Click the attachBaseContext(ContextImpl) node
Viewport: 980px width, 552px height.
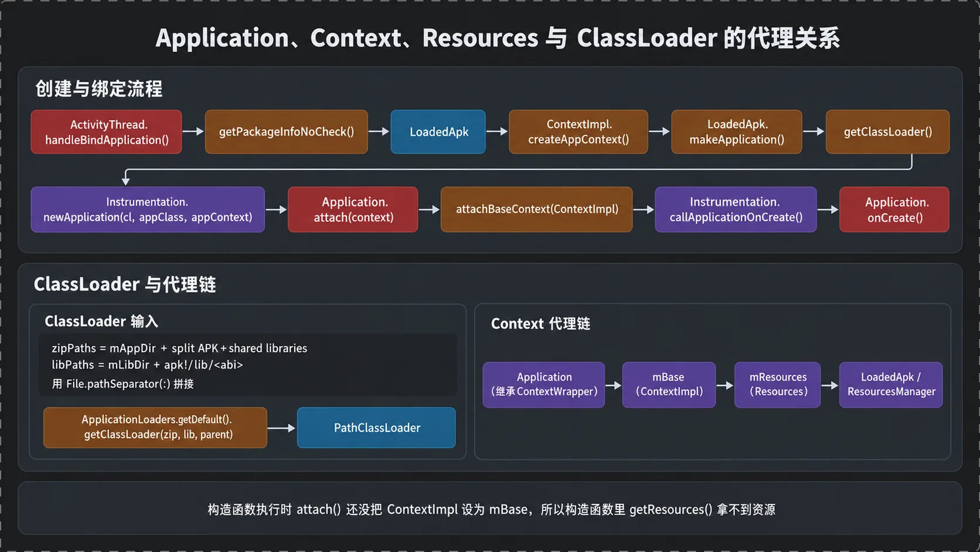click(537, 209)
